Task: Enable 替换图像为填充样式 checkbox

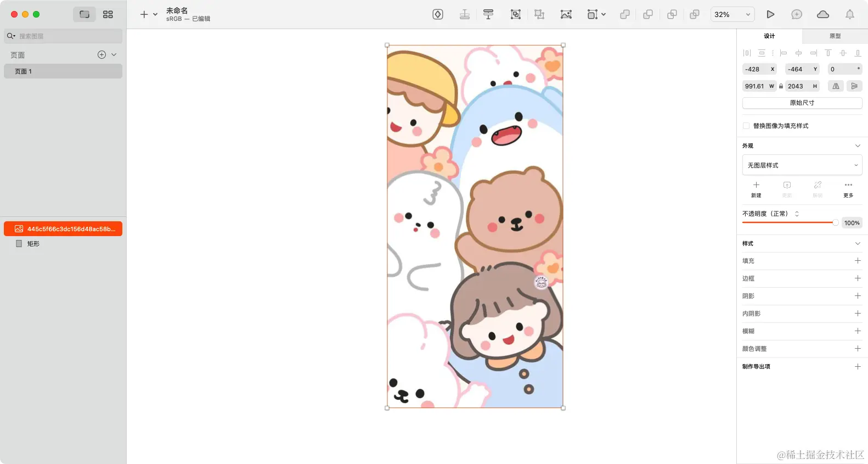Action: click(746, 126)
